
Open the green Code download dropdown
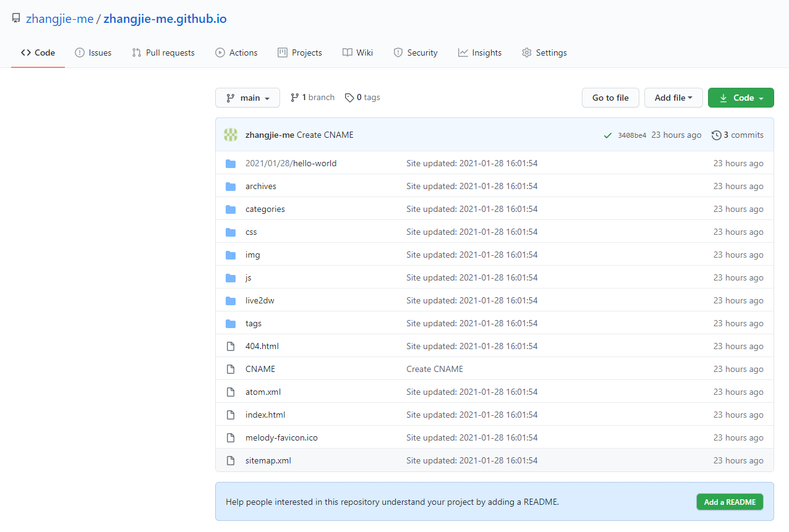click(x=741, y=98)
